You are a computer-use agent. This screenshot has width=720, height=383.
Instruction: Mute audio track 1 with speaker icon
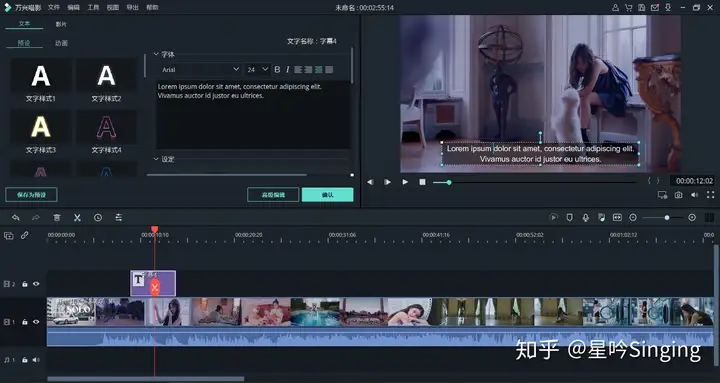(36, 360)
